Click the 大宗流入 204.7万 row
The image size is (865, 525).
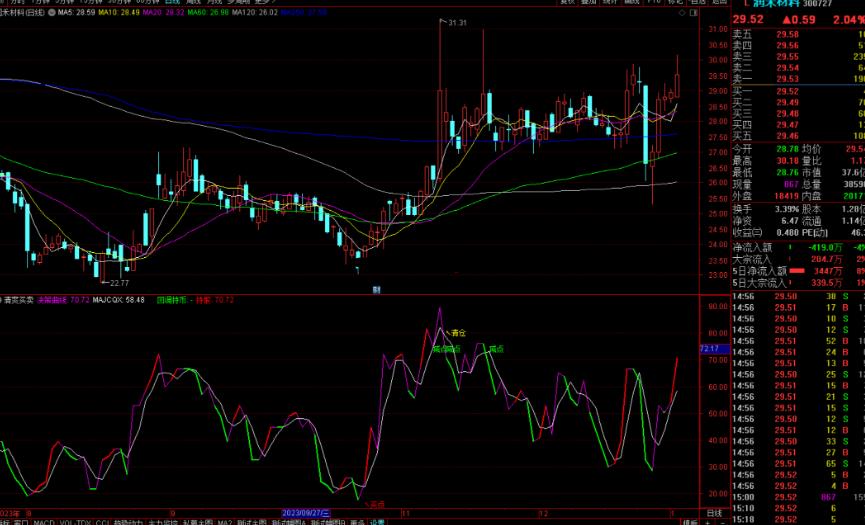[798, 259]
